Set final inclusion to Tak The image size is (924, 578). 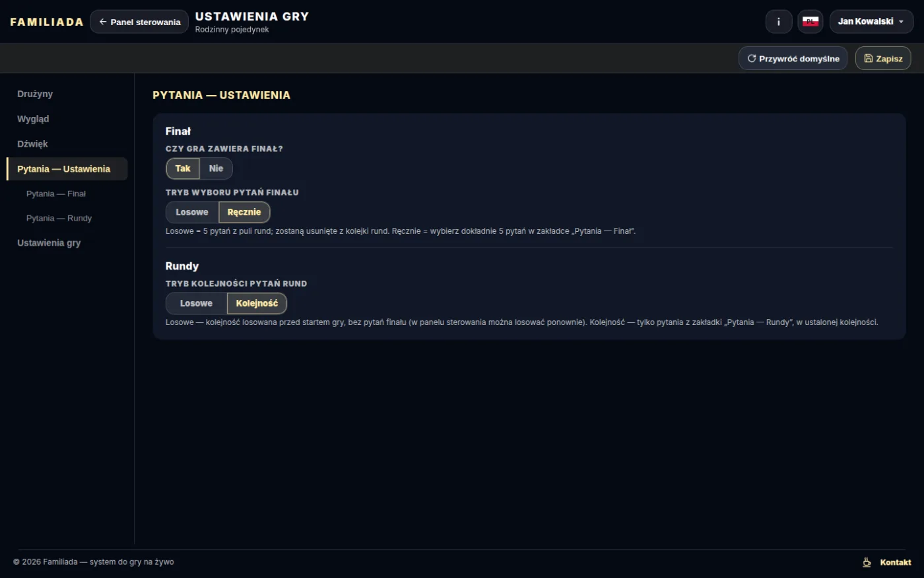(x=183, y=168)
